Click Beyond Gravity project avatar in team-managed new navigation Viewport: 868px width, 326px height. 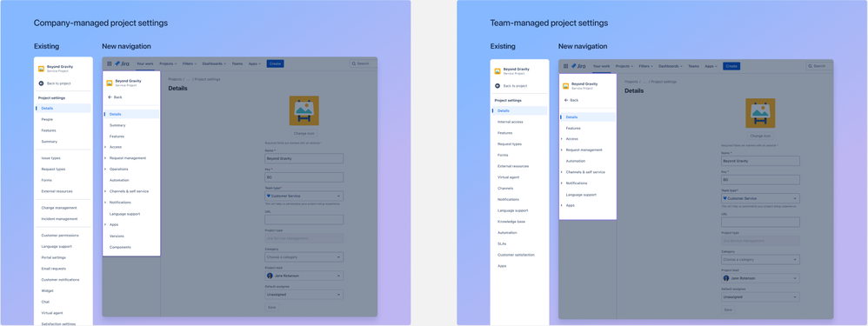click(565, 86)
